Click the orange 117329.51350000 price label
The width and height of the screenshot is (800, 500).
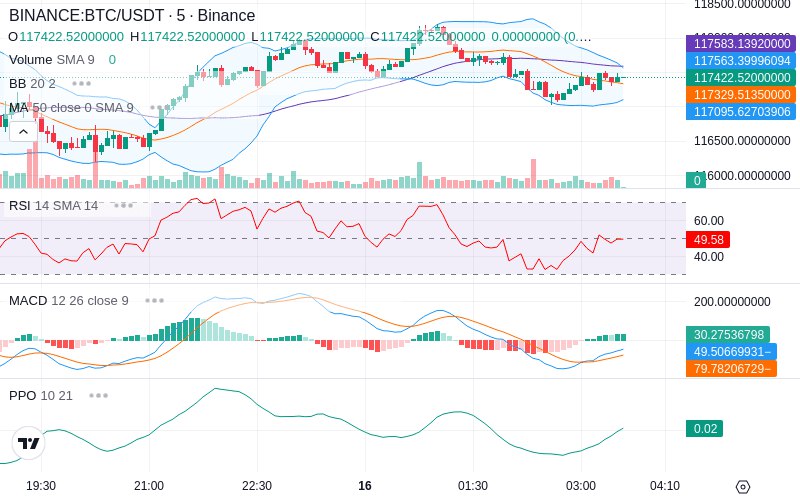click(x=741, y=94)
